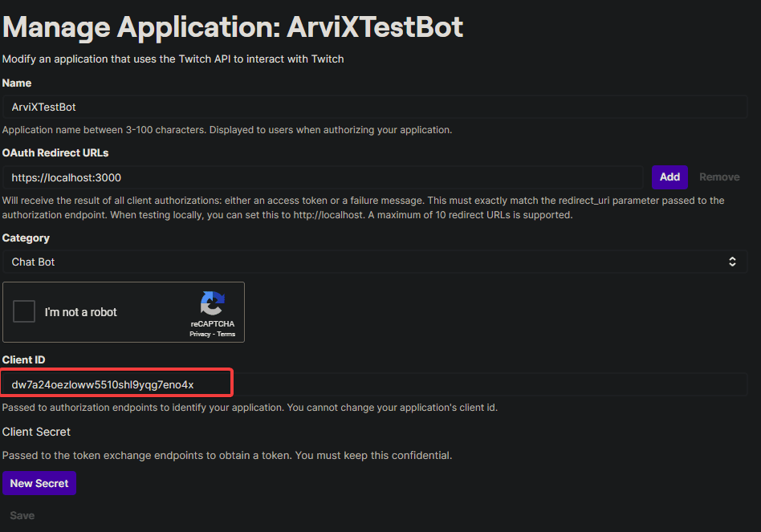761x532 pixels.
Task: Click the Category dropdown arrows icon
Action: tap(732, 262)
